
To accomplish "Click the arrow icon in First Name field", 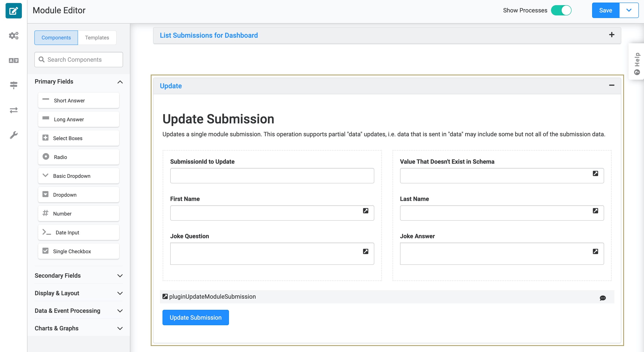I will click(366, 211).
